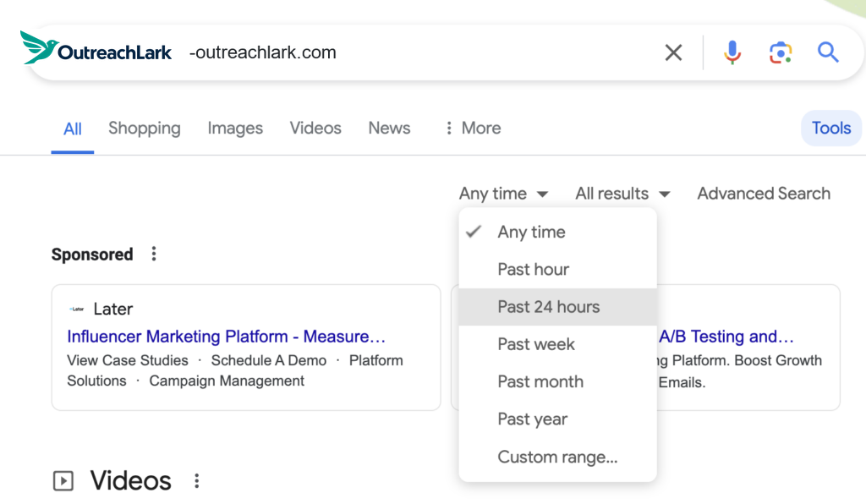The height and width of the screenshot is (504, 866).
Task: Clear the search box with X icon
Action: pyautogui.click(x=673, y=52)
